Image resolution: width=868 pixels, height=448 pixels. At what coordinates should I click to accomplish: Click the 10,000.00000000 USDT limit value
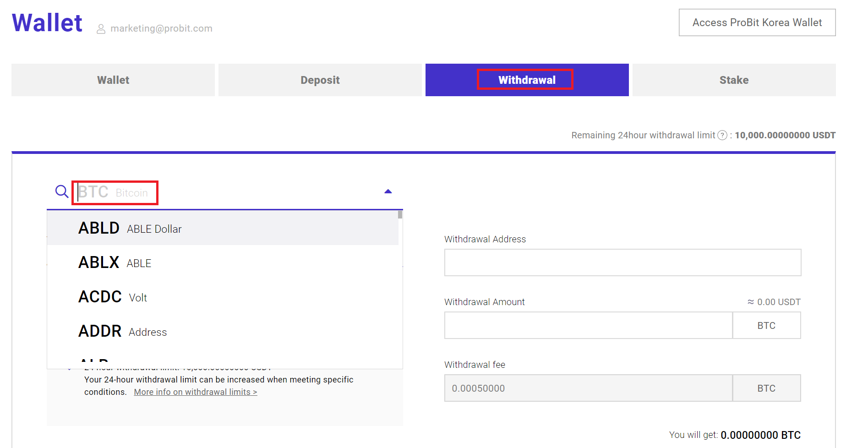(x=785, y=135)
